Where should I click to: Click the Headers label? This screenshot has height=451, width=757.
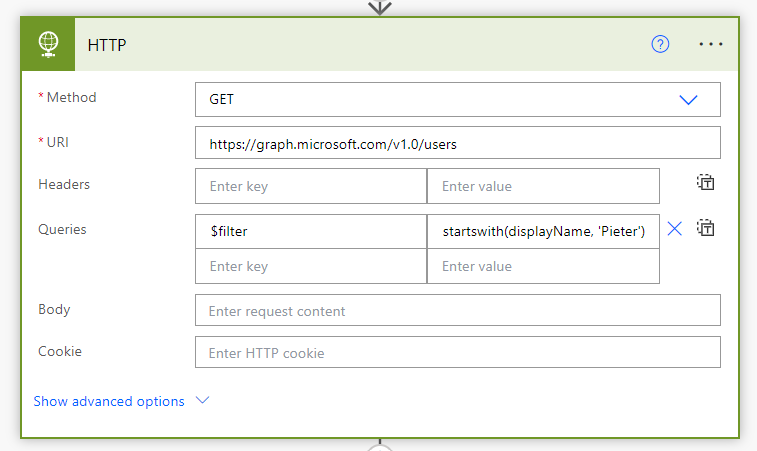[64, 184]
